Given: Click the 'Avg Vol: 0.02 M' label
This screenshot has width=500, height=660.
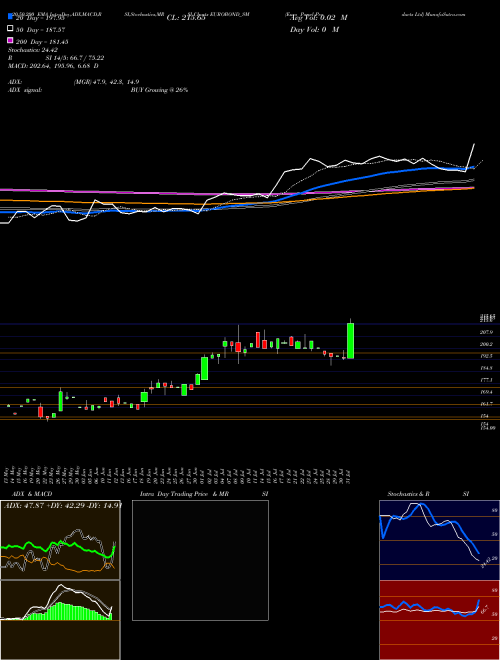Looking at the screenshot, I should coord(319,17).
